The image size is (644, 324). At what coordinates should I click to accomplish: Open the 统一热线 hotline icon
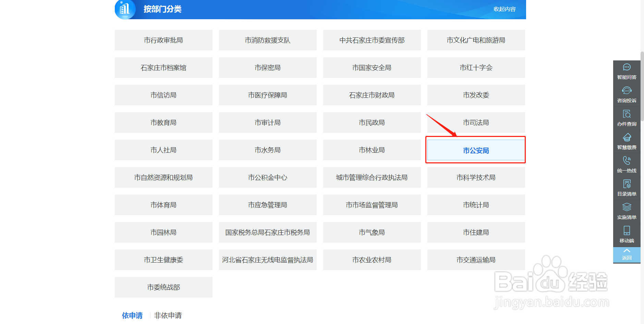tap(627, 164)
